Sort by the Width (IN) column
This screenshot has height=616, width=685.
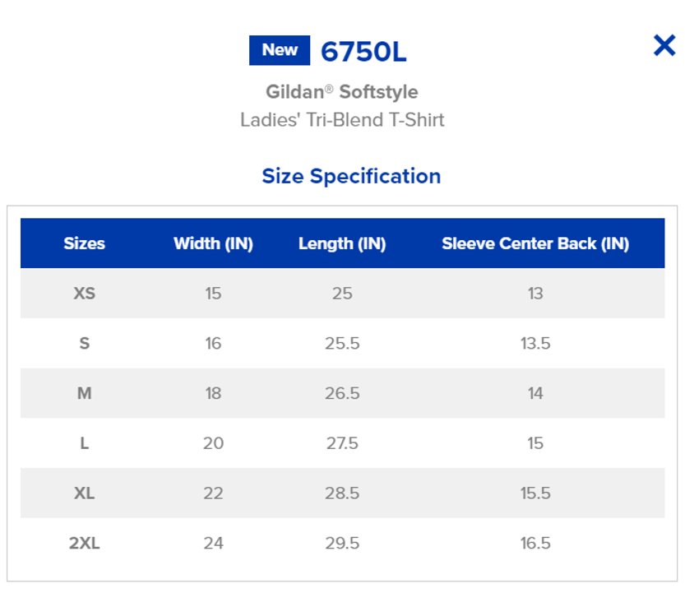pos(213,243)
